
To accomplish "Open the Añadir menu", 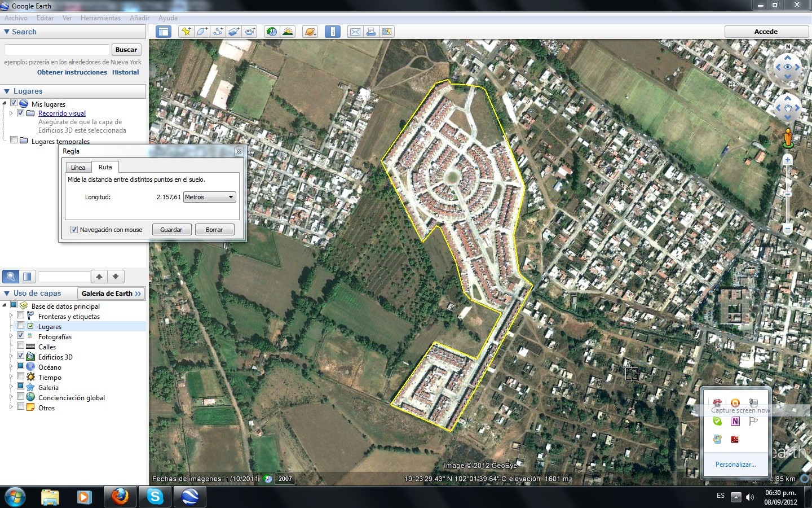I will [139, 18].
